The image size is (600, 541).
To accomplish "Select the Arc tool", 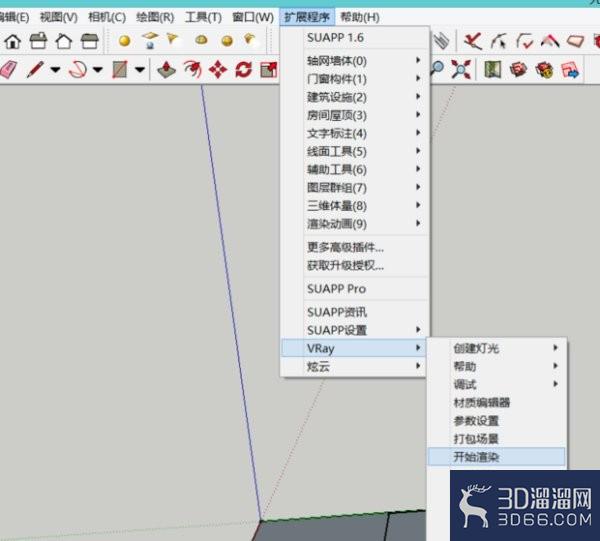I will pos(78,70).
